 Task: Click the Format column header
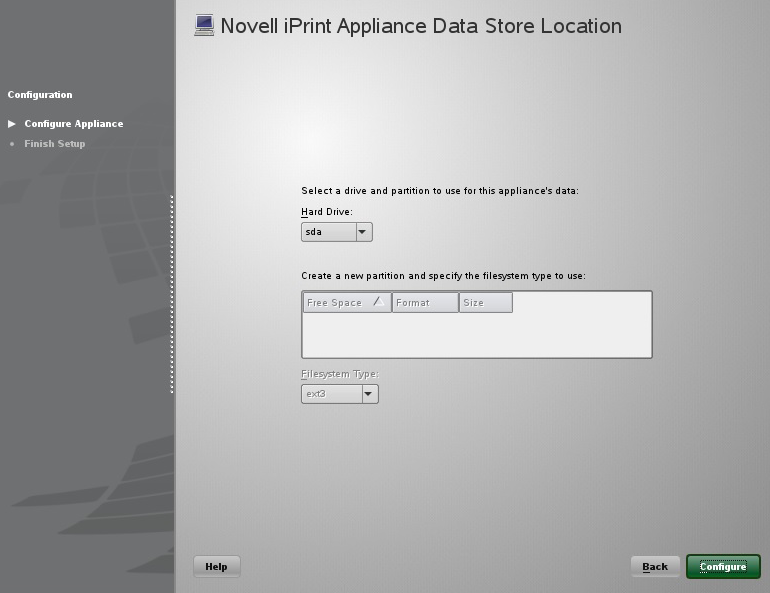tap(425, 302)
